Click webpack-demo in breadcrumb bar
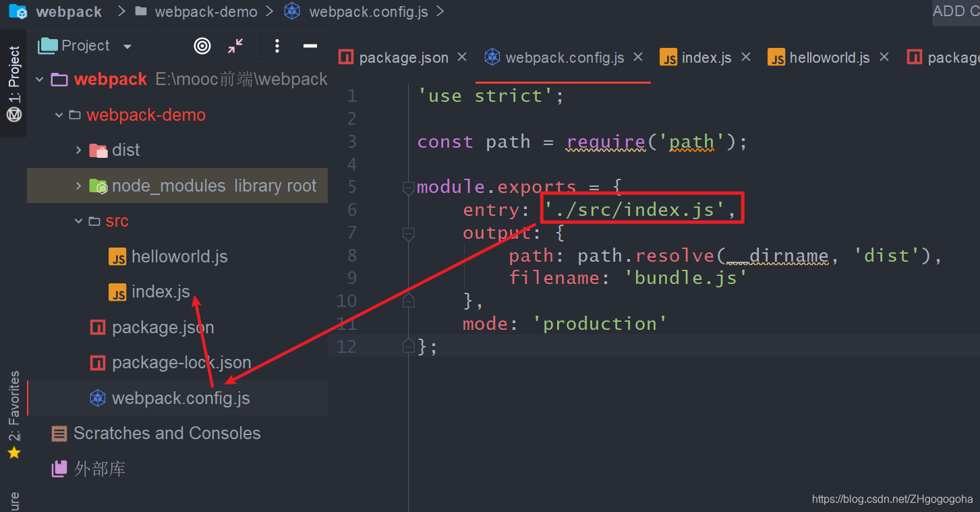Viewport: 980px width, 512px height. pyautogui.click(x=206, y=11)
